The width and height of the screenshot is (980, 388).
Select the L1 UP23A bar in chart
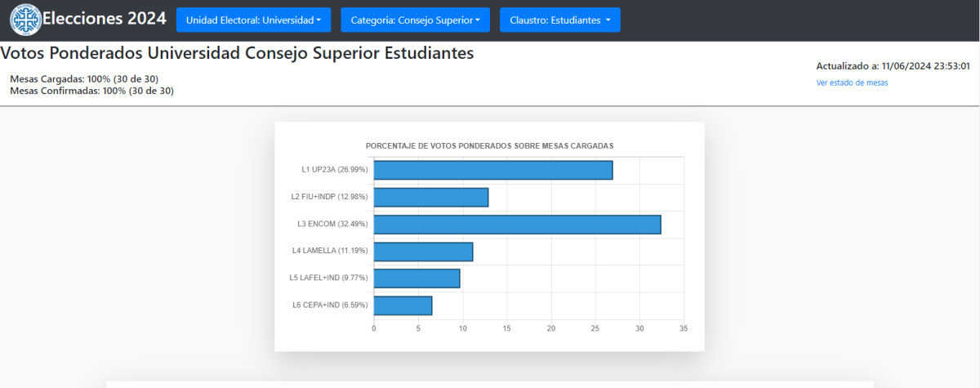pos(493,170)
